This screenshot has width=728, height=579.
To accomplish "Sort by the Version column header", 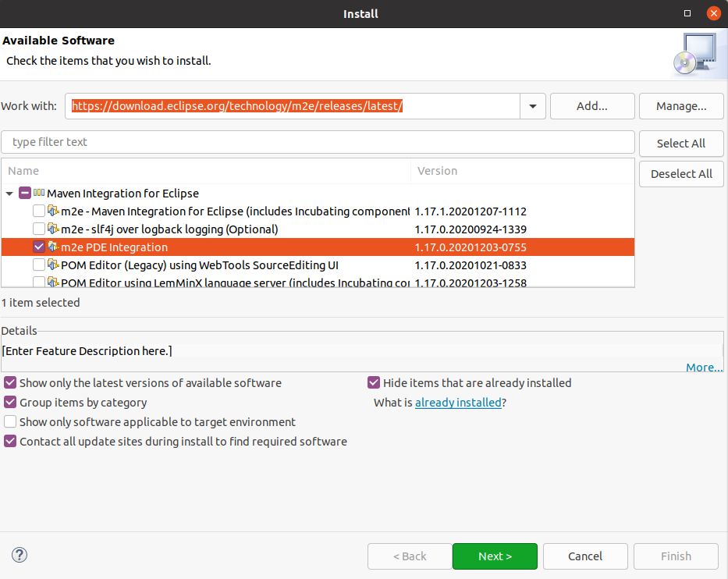I will tap(522, 171).
